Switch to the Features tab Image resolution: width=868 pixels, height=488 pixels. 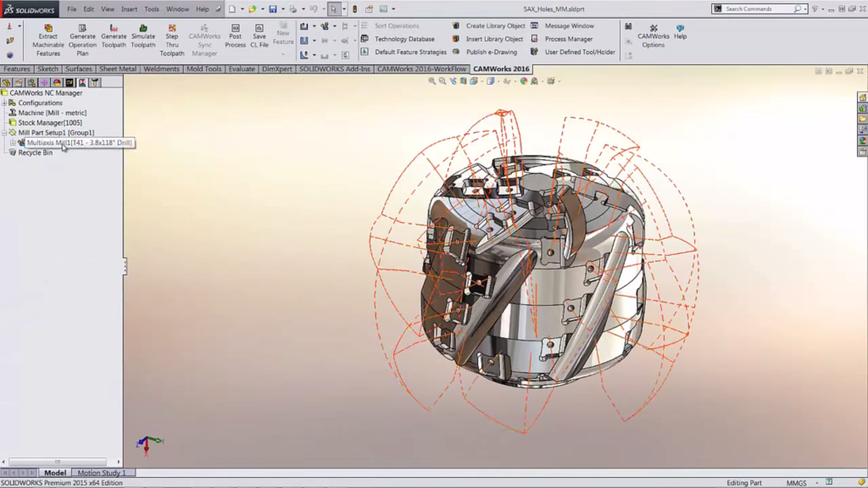click(17, 69)
